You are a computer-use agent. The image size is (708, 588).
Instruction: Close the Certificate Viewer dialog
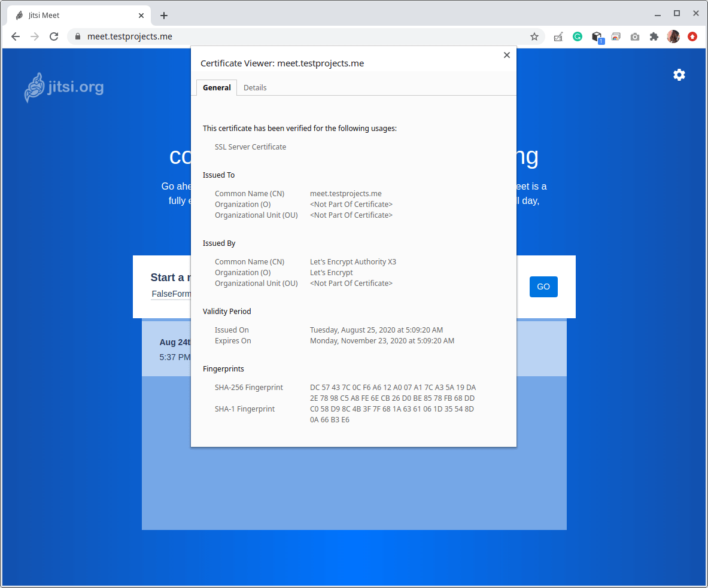tap(507, 55)
